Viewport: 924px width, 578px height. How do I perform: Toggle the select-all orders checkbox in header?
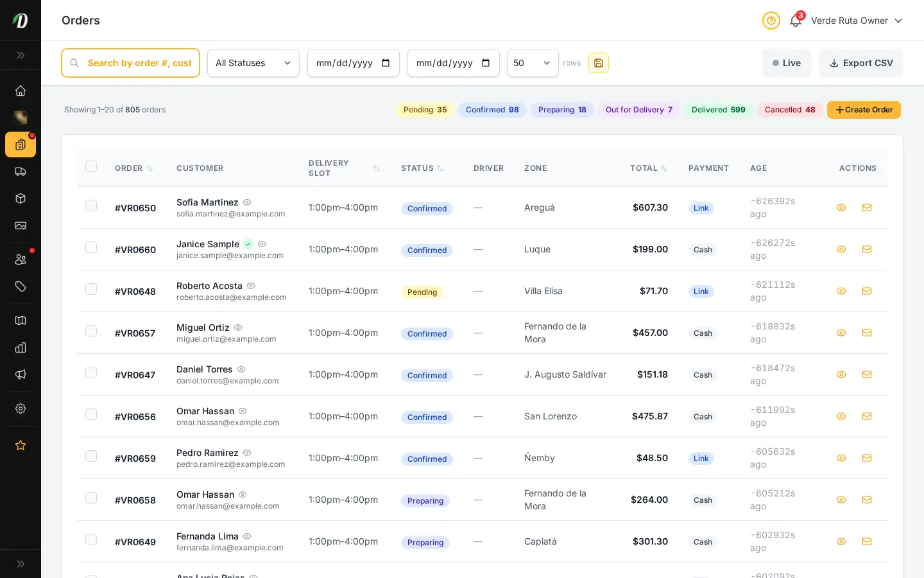pyautogui.click(x=91, y=167)
